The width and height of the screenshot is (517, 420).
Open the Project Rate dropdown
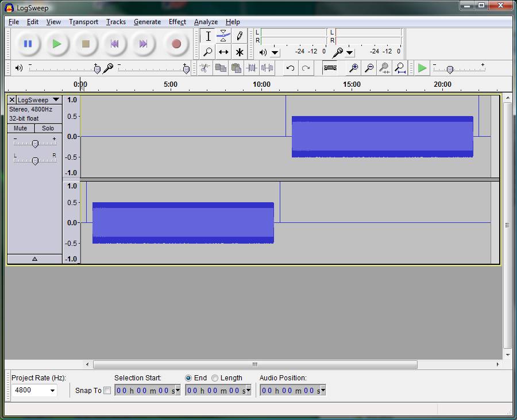[53, 391]
